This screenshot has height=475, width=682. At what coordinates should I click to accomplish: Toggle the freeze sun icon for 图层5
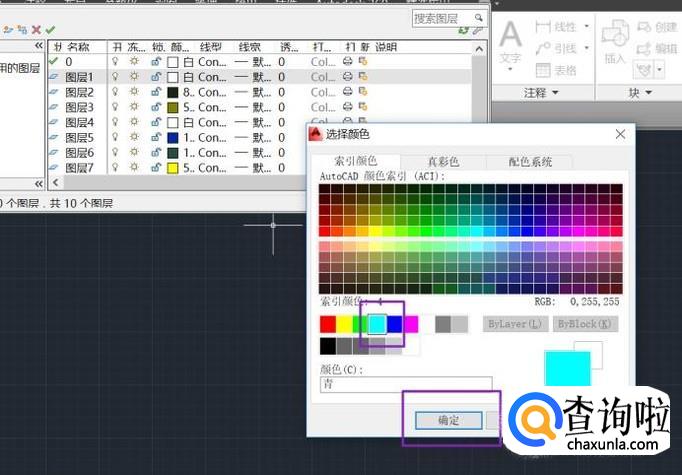click(134, 137)
